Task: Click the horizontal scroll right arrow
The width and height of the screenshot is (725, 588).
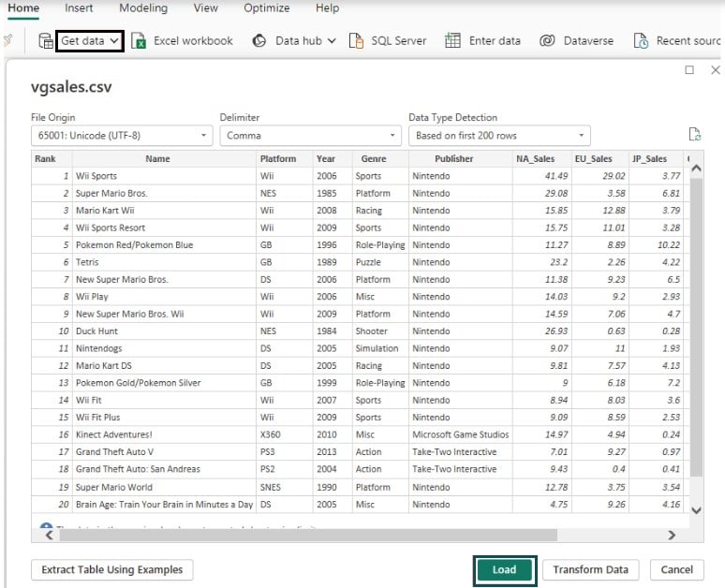Action: click(672, 536)
